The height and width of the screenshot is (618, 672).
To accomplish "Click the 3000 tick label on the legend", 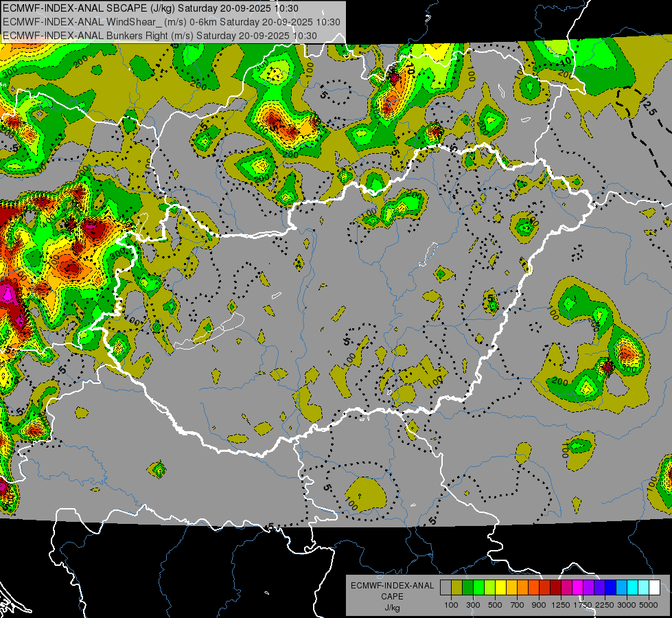I will click(x=627, y=605).
